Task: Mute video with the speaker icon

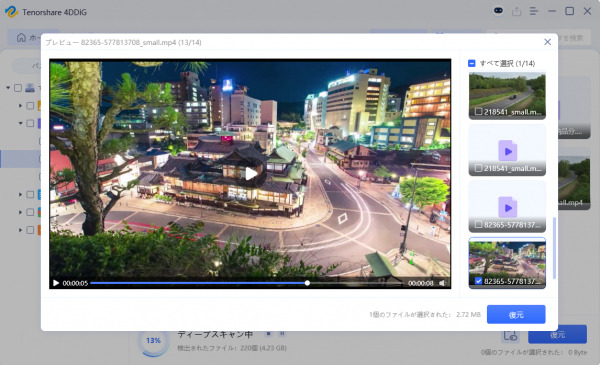Action: pyautogui.click(x=442, y=283)
